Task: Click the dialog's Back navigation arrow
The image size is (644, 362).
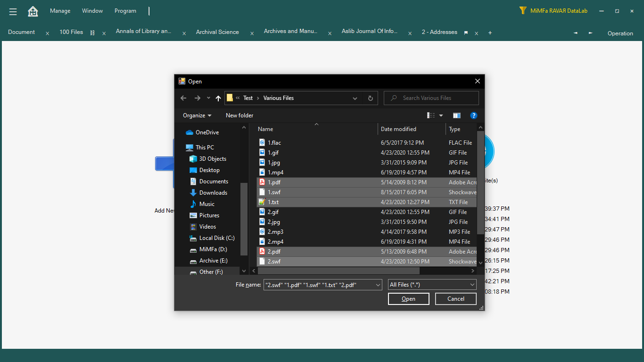Action: pos(183,98)
